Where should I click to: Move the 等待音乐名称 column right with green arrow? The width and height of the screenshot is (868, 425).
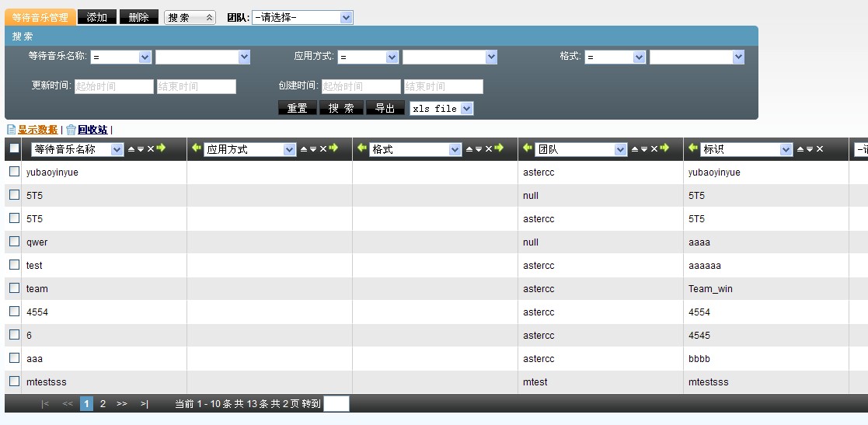[161, 148]
